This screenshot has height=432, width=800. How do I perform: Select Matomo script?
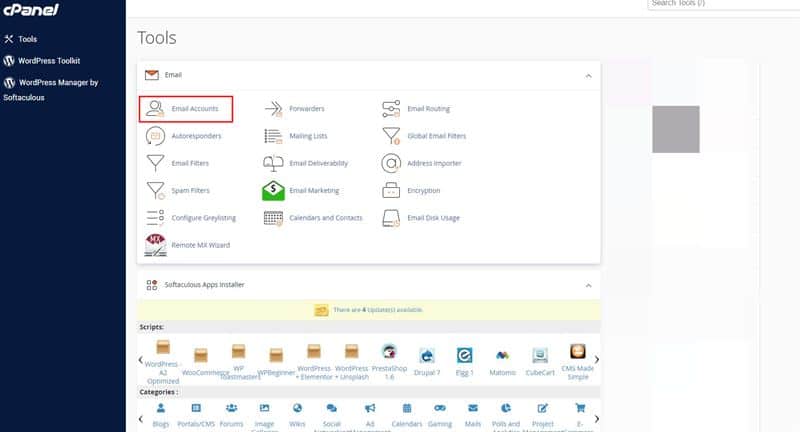503,362
